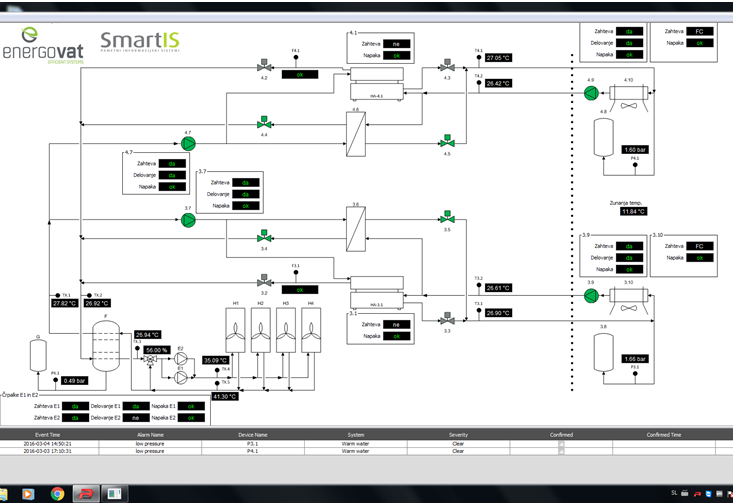Click pump 4.7 green symbol
The height and width of the screenshot is (503, 735).
point(188,143)
